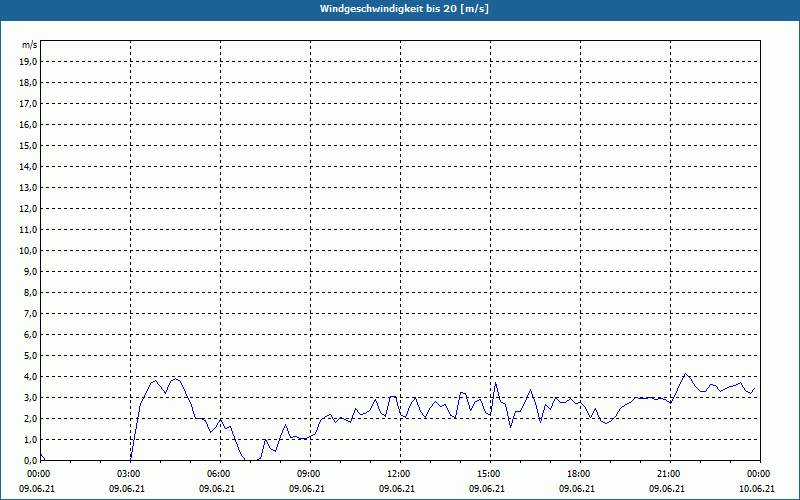This screenshot has width=800, height=500.
Task: Click the "09.06.21" date under 09:00
Action: click(307, 489)
